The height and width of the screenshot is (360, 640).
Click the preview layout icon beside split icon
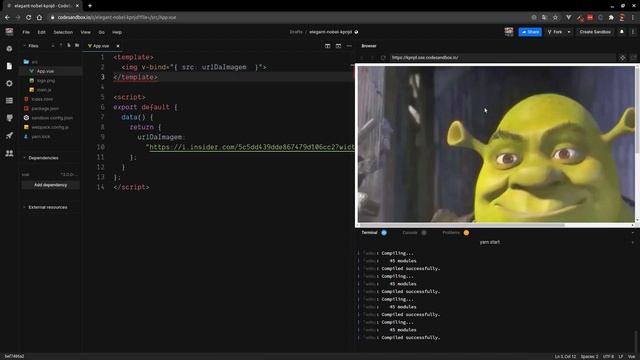[338, 46]
